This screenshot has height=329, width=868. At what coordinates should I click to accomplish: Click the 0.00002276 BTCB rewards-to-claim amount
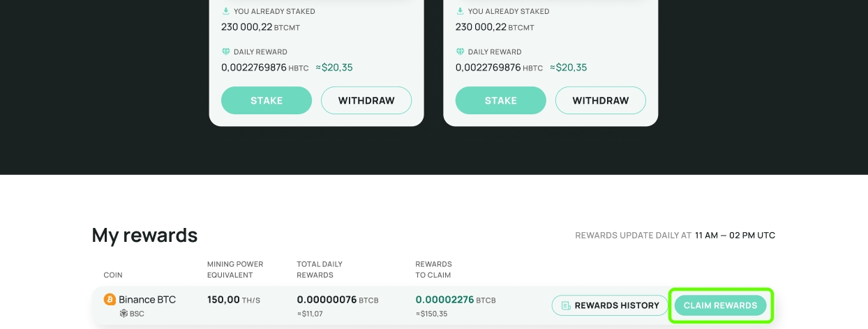444,300
